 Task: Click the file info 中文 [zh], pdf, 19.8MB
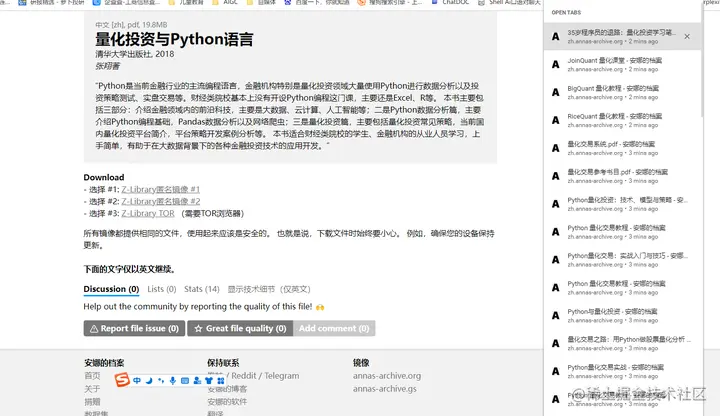(131, 25)
